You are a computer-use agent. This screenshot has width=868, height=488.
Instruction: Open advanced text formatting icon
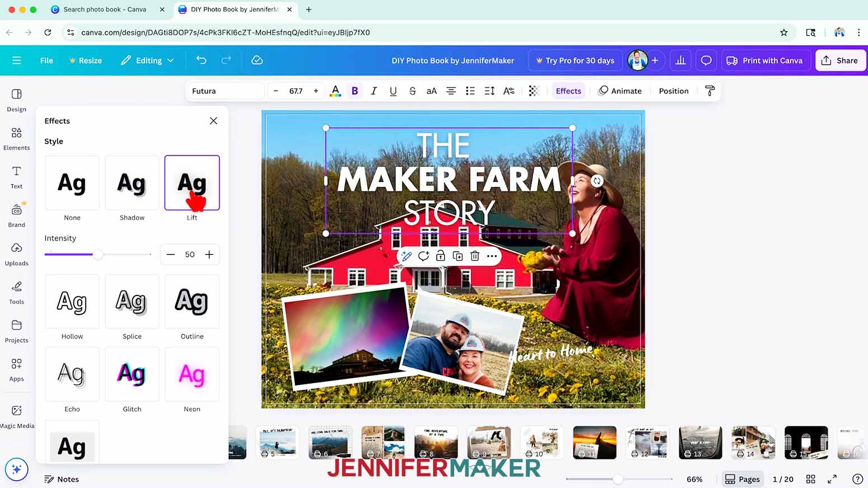(508, 91)
